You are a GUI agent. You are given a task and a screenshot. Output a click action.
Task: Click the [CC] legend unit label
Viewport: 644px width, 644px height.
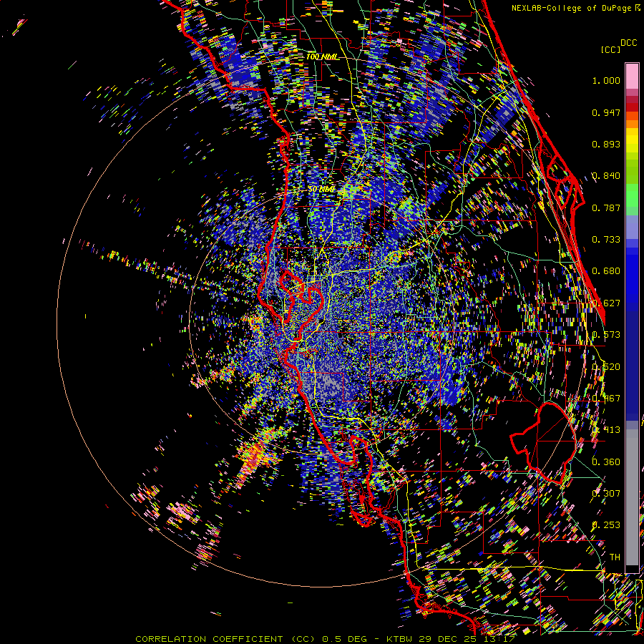coord(610,49)
